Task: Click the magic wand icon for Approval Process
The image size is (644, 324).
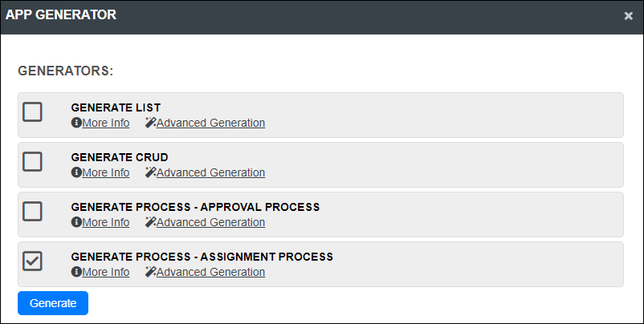Action: (151, 222)
